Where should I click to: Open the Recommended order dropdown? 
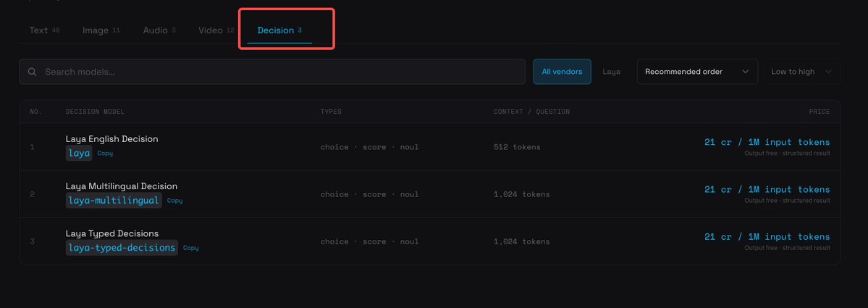click(x=697, y=72)
